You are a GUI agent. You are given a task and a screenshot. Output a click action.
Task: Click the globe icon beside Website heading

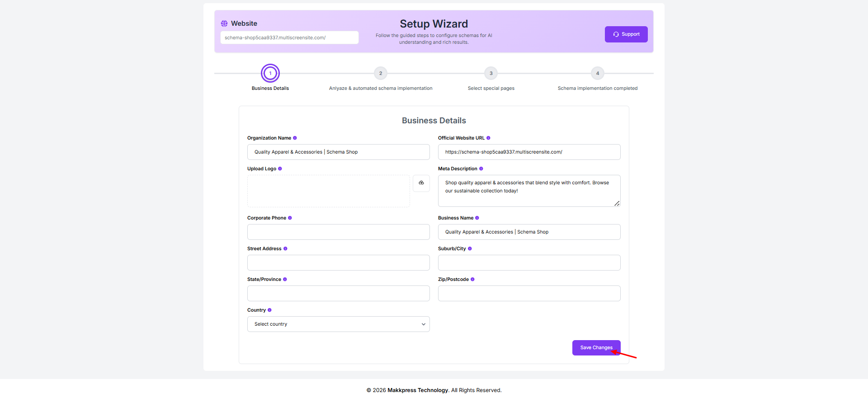tap(224, 23)
